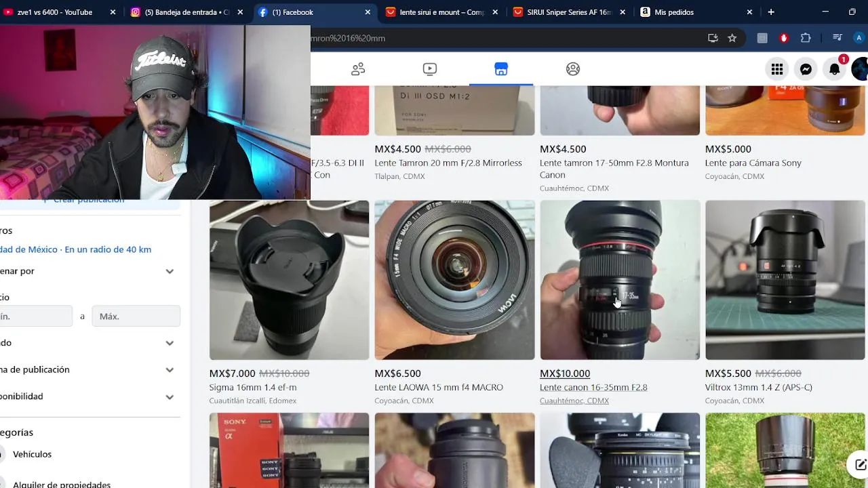Click the MX$7.000 price text

[233, 373]
